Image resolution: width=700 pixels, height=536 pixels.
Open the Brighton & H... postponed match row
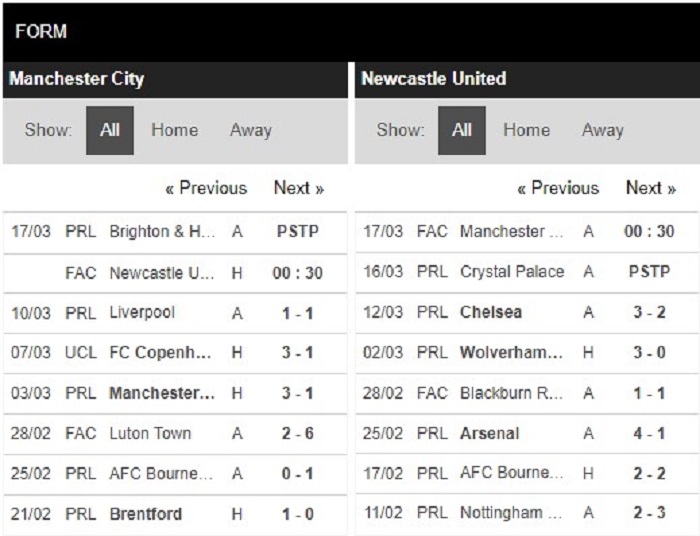(175, 232)
